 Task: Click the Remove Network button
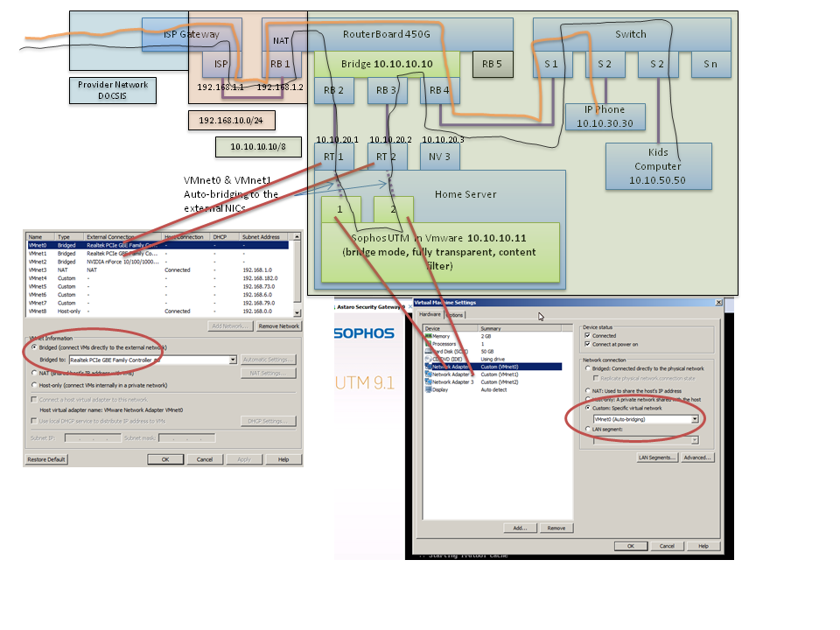pyautogui.click(x=278, y=325)
